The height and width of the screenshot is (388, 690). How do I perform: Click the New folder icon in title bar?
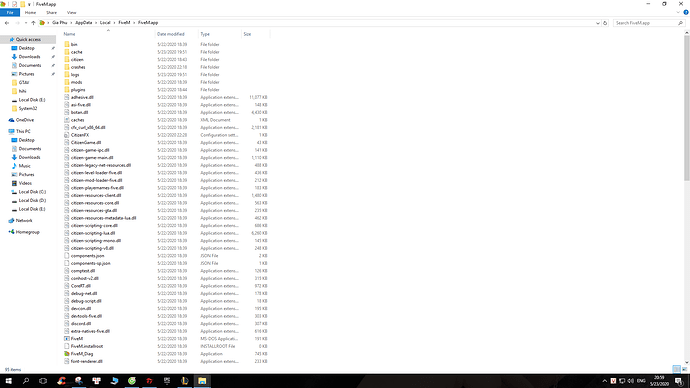[22, 4]
